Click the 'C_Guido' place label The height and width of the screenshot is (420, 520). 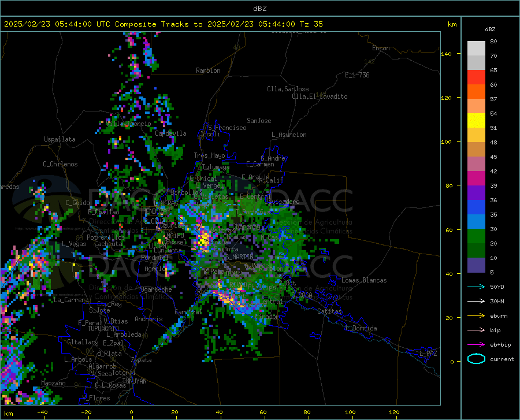tap(77, 203)
